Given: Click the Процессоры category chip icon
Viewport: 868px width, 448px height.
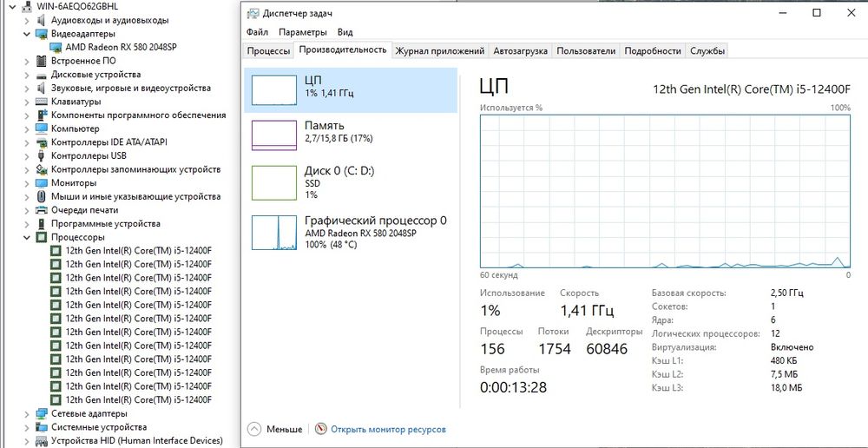Looking at the screenshot, I should pyautogui.click(x=41, y=237).
